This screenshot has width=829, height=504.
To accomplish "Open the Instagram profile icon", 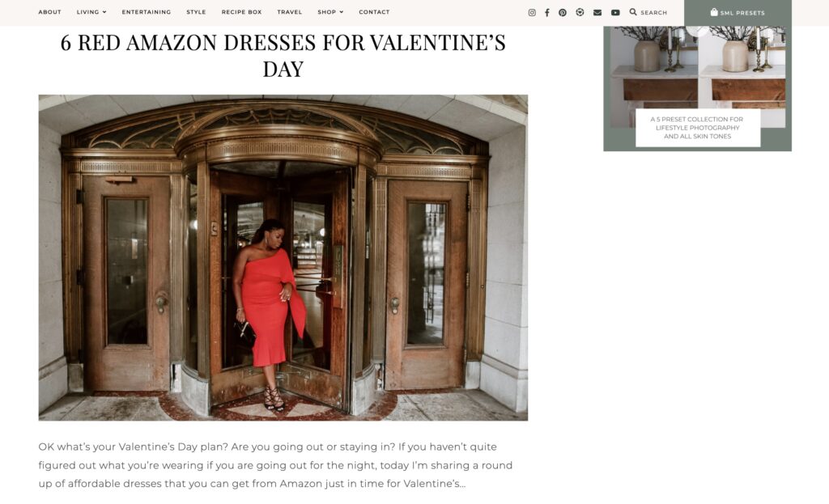I will [x=532, y=13].
